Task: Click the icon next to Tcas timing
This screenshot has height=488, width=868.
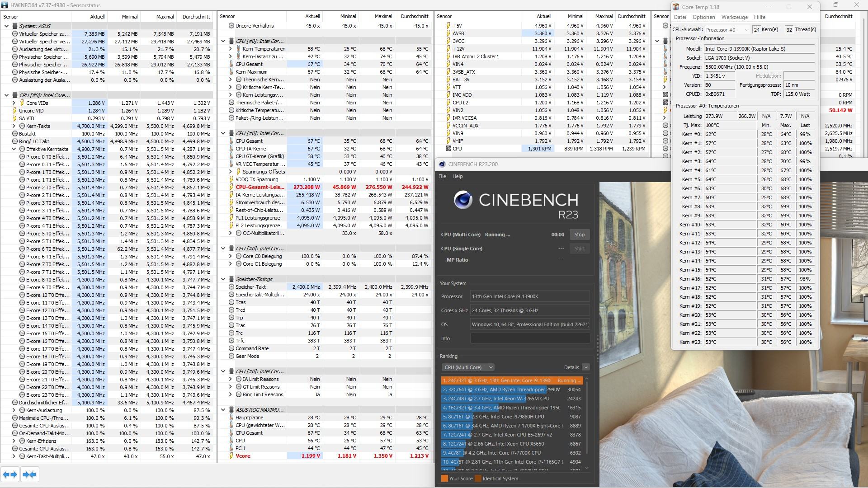Action: (x=231, y=302)
